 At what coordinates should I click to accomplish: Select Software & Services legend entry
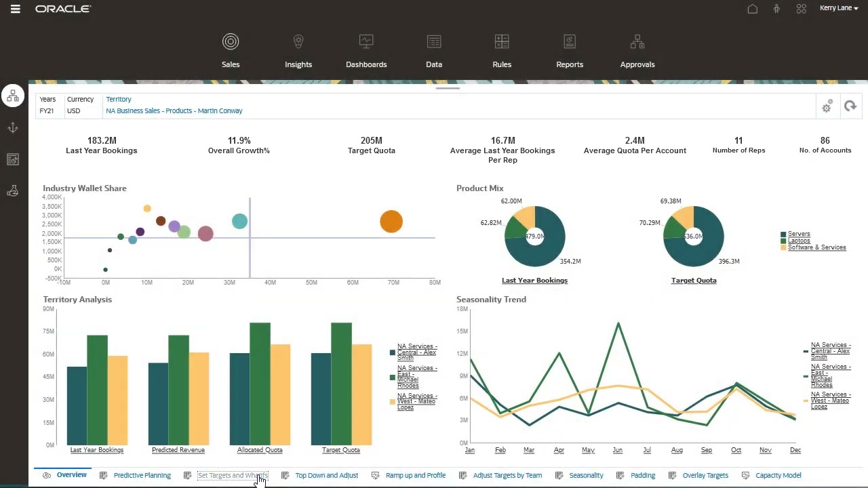(816, 247)
